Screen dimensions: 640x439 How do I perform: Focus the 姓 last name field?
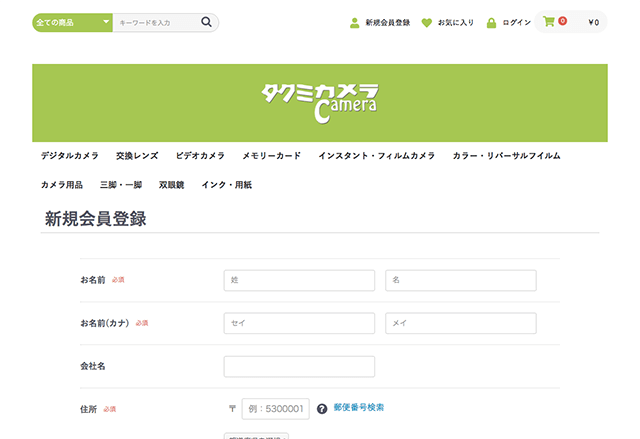click(299, 280)
